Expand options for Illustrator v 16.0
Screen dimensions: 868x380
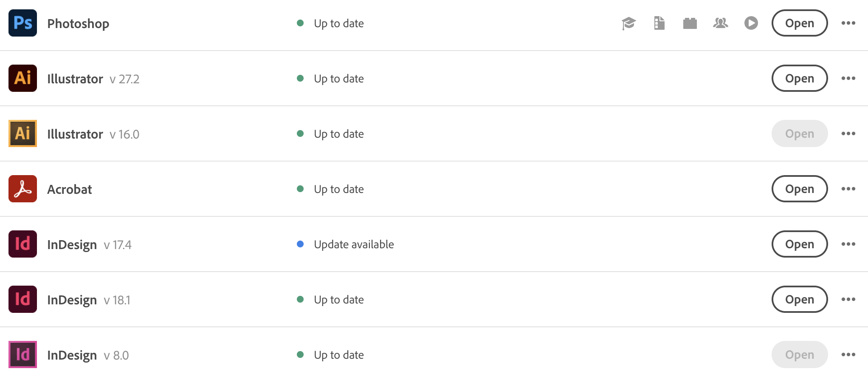(x=848, y=133)
